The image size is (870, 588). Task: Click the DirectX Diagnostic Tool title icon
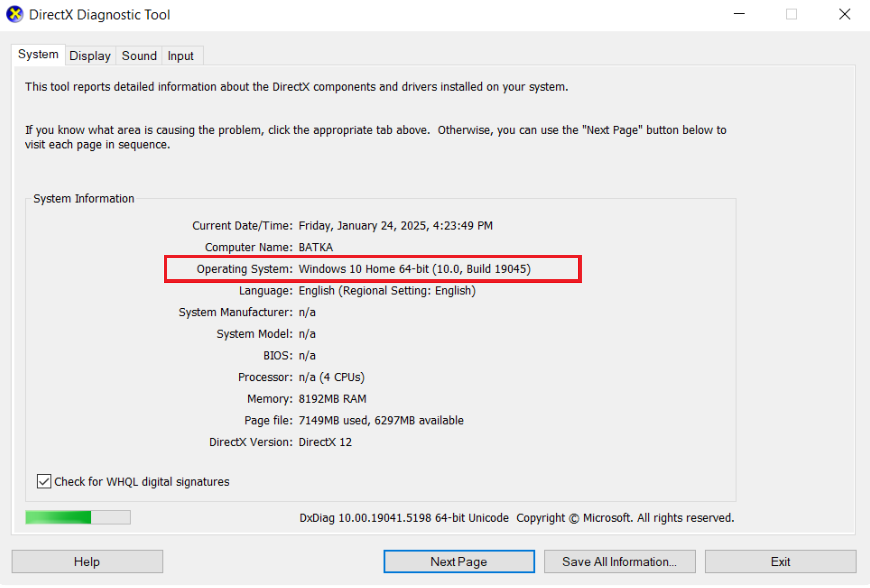point(15,15)
